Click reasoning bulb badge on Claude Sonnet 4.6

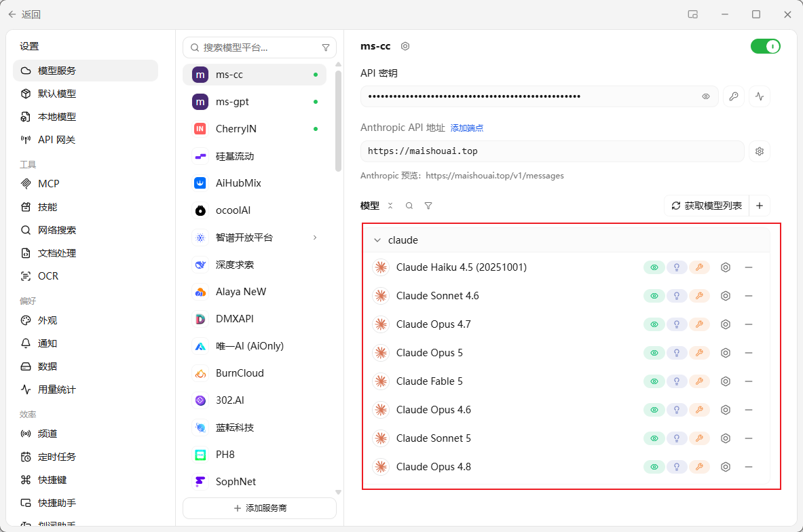pos(677,296)
